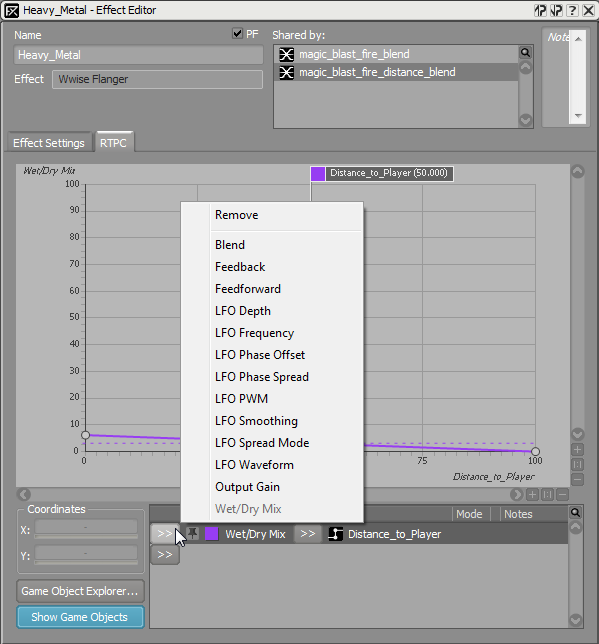Screen dimensions: 599x644
Task: Select the curve point at distance 0
Action: point(85,435)
